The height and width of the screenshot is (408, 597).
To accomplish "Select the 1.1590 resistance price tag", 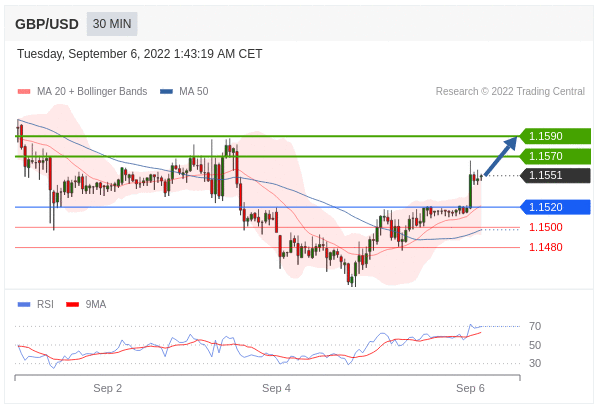I will (x=555, y=136).
